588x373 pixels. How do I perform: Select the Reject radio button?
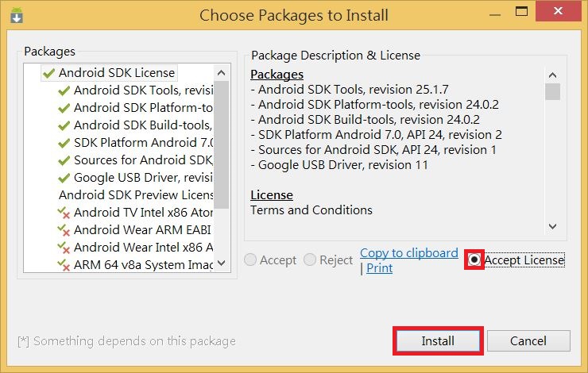(x=310, y=260)
